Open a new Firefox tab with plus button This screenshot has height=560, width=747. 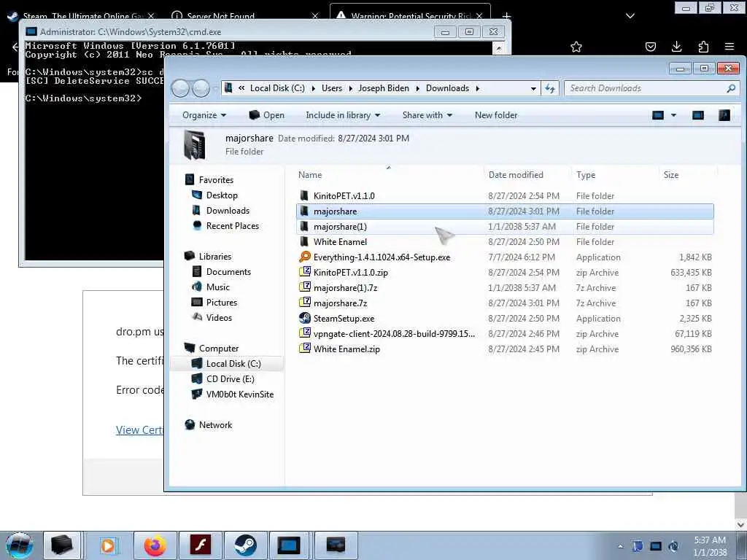point(506,16)
